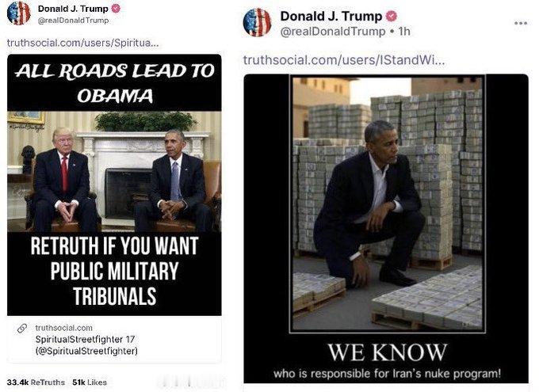
Task: Open the truthsocial.com/users/IStandWi... link
Action: coord(344,59)
